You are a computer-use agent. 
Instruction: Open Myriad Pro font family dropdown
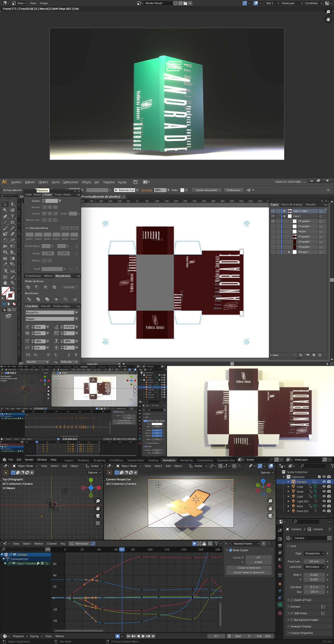(77, 313)
